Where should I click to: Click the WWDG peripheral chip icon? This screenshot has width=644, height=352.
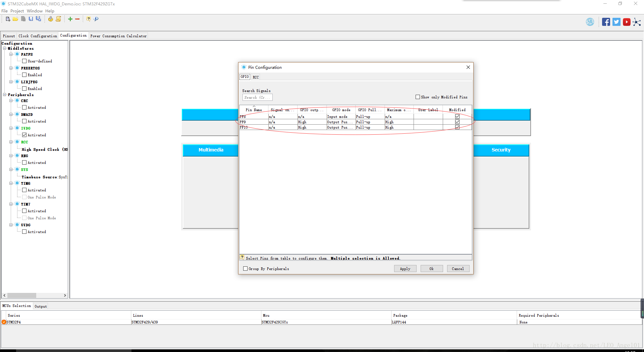(x=17, y=225)
